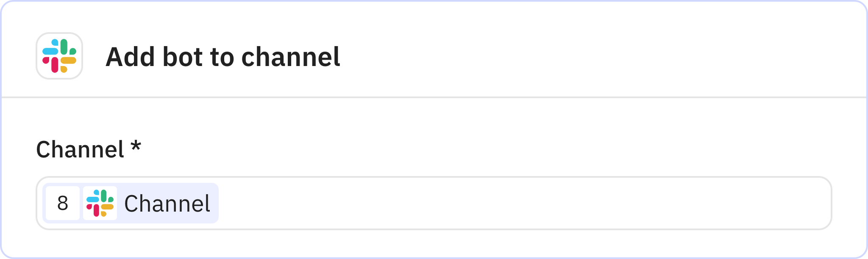Image resolution: width=868 pixels, height=259 pixels.
Task: Select the 'Add bot to channel' title
Action: [223, 57]
